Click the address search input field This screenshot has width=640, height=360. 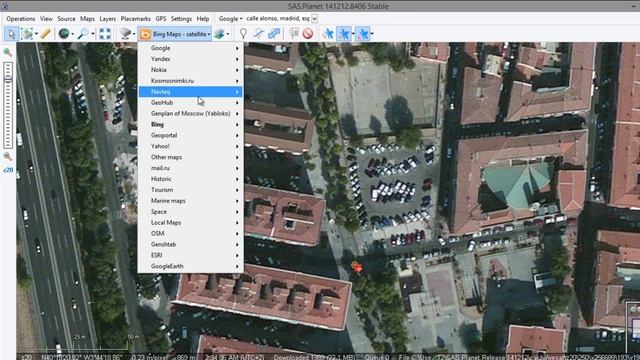(278, 19)
